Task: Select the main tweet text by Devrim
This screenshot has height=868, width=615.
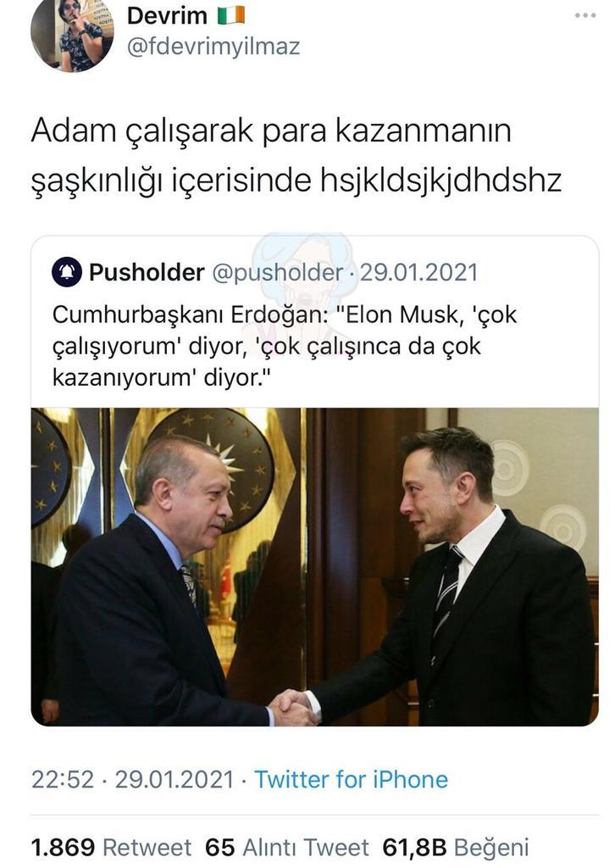Action: [x=296, y=156]
